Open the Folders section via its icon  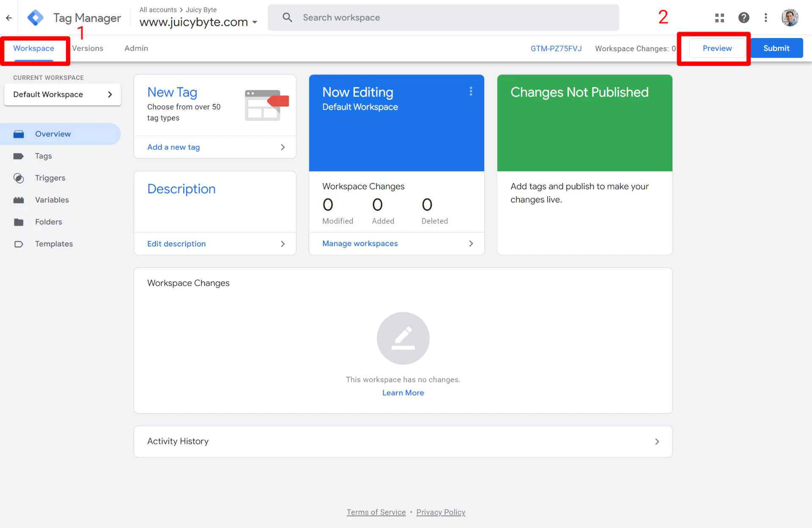point(19,222)
